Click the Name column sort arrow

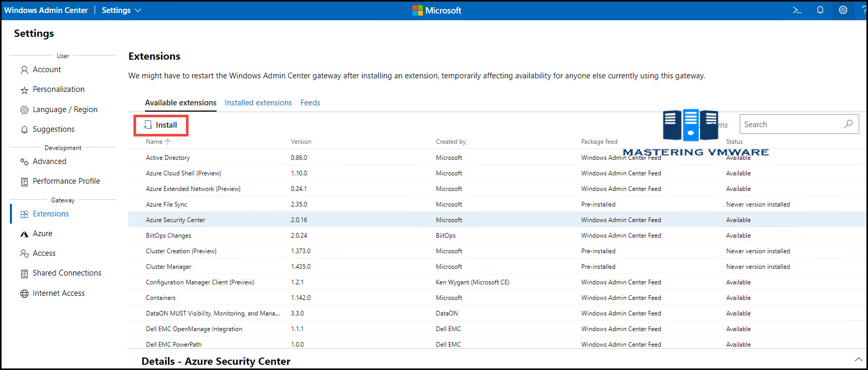pos(168,142)
